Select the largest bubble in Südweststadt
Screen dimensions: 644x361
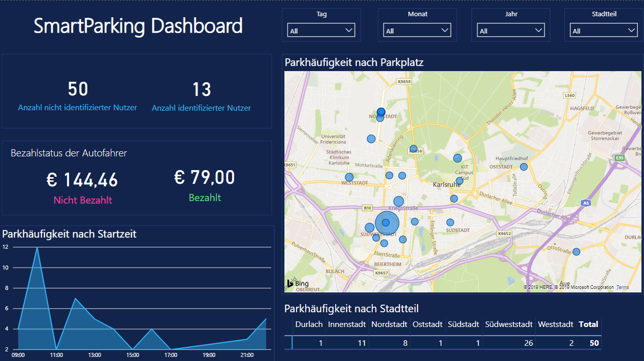click(387, 223)
